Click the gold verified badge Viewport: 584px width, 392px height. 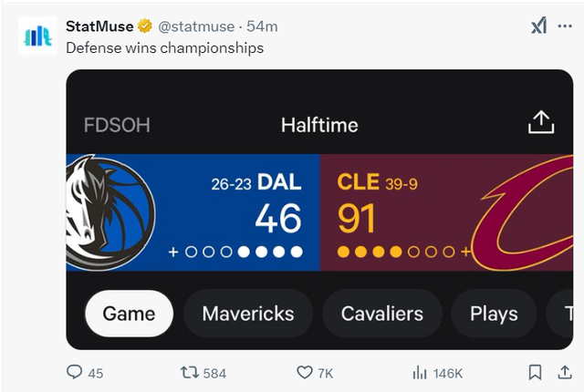click(x=145, y=26)
